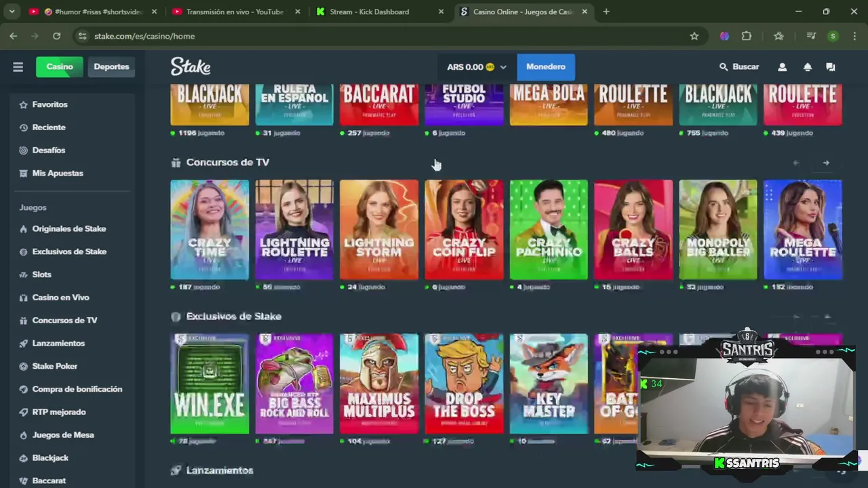Open the Crazy Time game card

click(210, 230)
